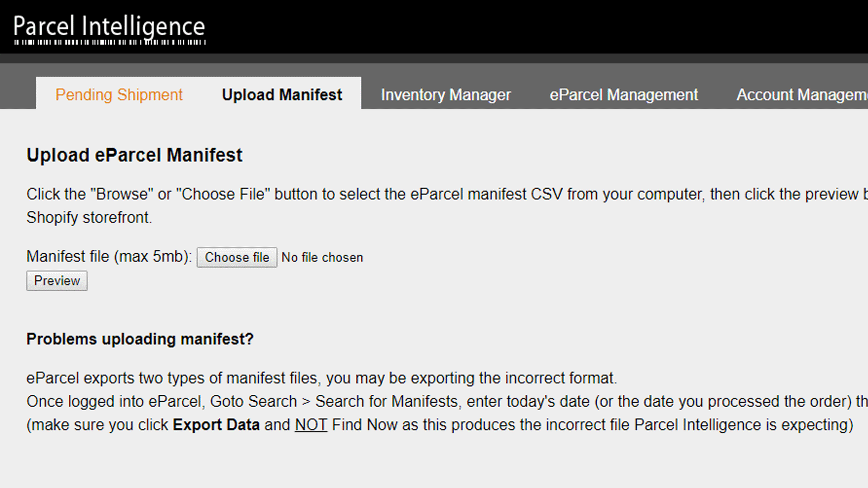Open the eParcel Management tab
The height and width of the screenshot is (488, 868).
pyautogui.click(x=624, y=94)
